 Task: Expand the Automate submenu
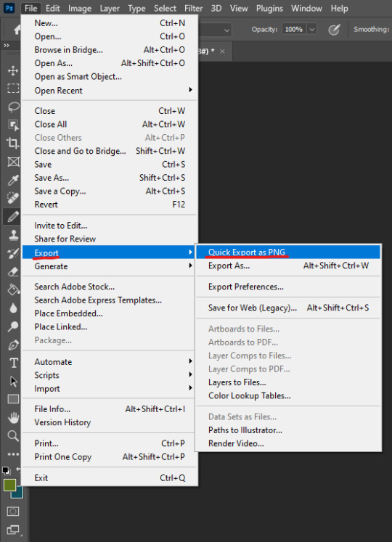pyautogui.click(x=110, y=362)
